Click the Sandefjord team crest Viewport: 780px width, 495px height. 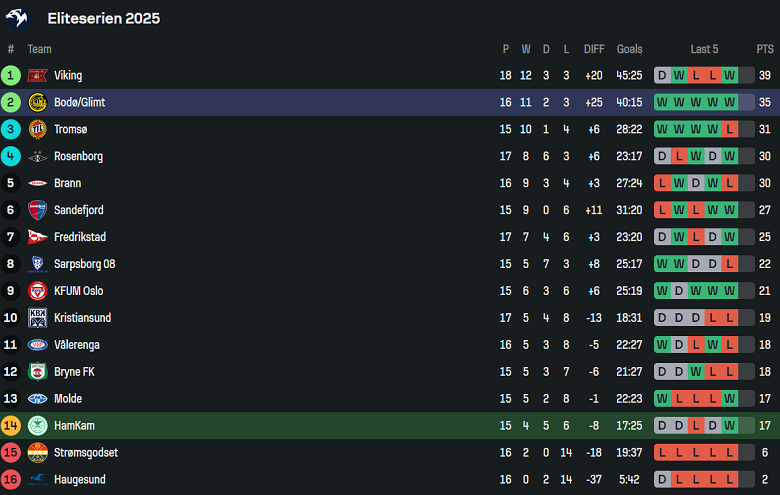point(37,210)
